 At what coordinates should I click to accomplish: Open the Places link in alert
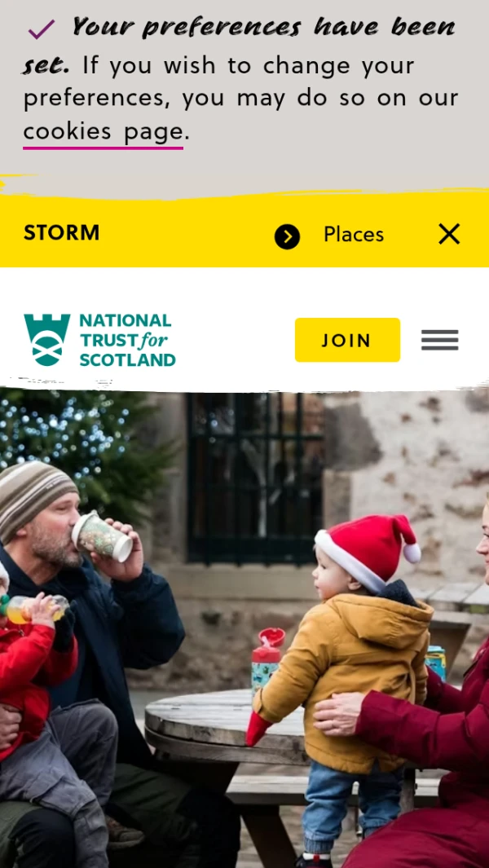(354, 235)
